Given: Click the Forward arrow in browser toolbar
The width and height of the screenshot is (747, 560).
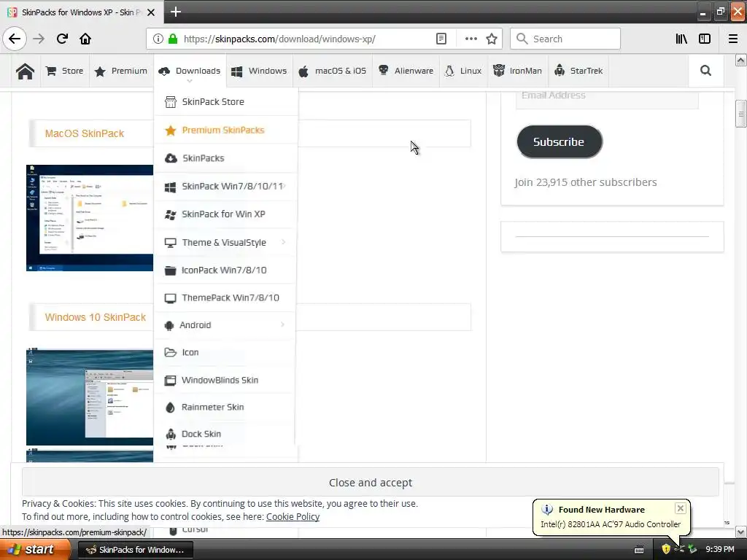Looking at the screenshot, I should click(39, 39).
